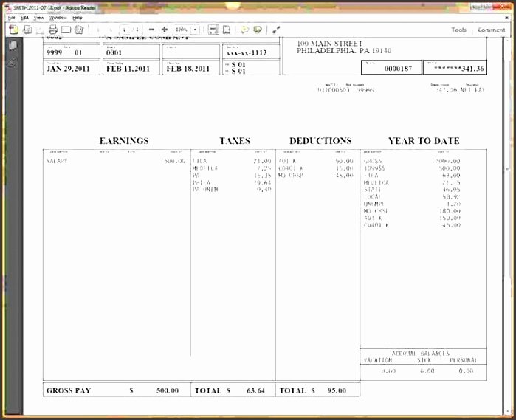The width and height of the screenshot is (516, 420).
Task: Click the Create PDF icon in toolbar
Action: pyautogui.click(x=13, y=30)
